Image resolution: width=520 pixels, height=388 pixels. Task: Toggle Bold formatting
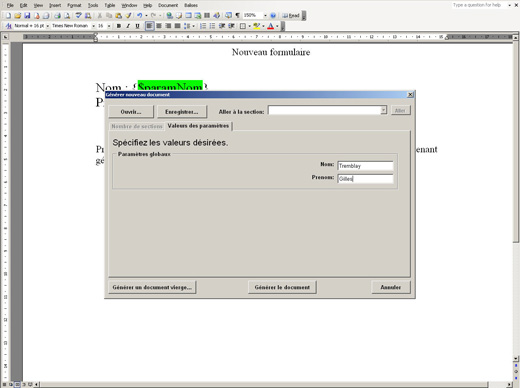point(119,26)
